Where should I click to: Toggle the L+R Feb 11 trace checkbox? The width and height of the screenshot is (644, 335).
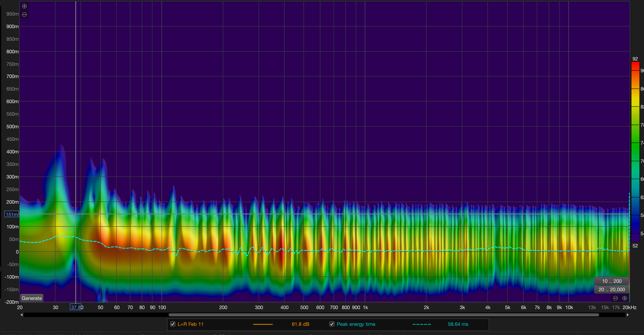coord(173,324)
